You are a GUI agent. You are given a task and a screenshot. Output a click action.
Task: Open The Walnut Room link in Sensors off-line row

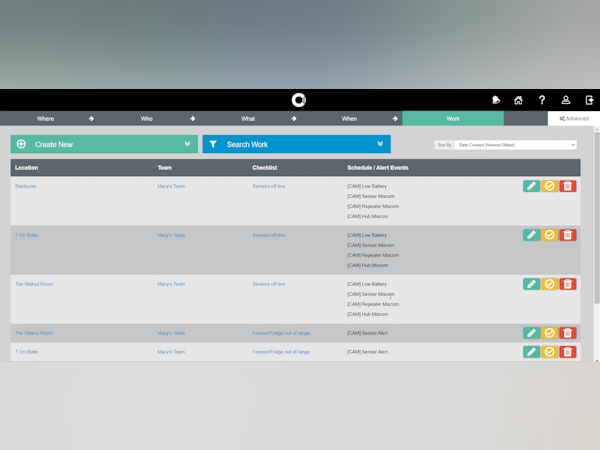pyautogui.click(x=34, y=284)
